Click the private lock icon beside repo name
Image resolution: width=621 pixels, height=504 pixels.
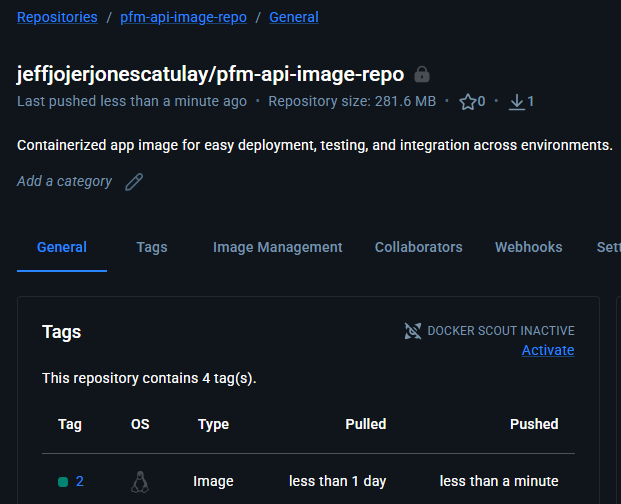(x=422, y=75)
